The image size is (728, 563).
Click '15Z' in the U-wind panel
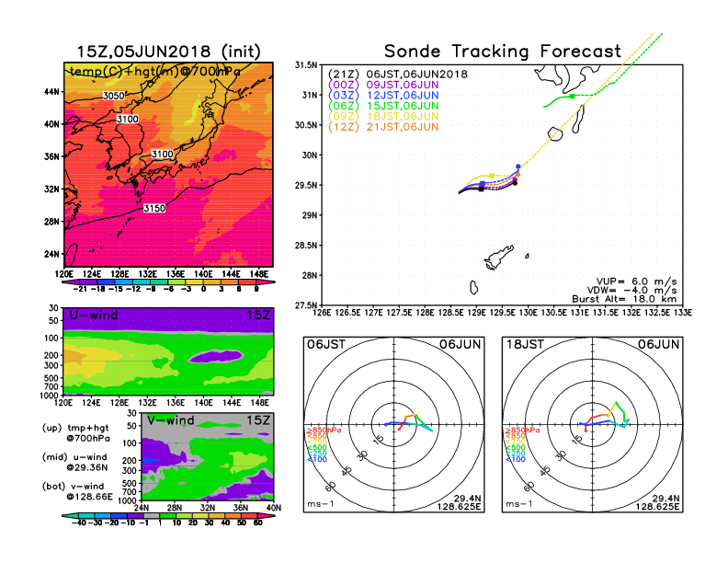coord(258,316)
